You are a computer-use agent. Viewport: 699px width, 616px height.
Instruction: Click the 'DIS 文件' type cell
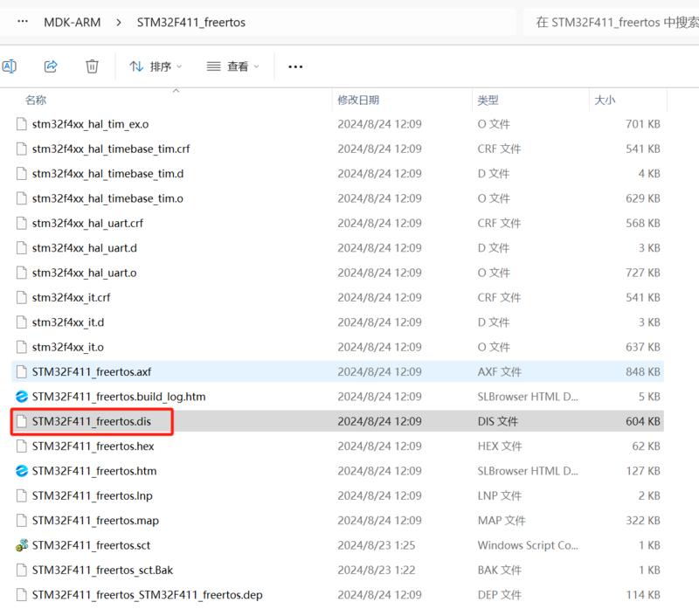tap(497, 421)
